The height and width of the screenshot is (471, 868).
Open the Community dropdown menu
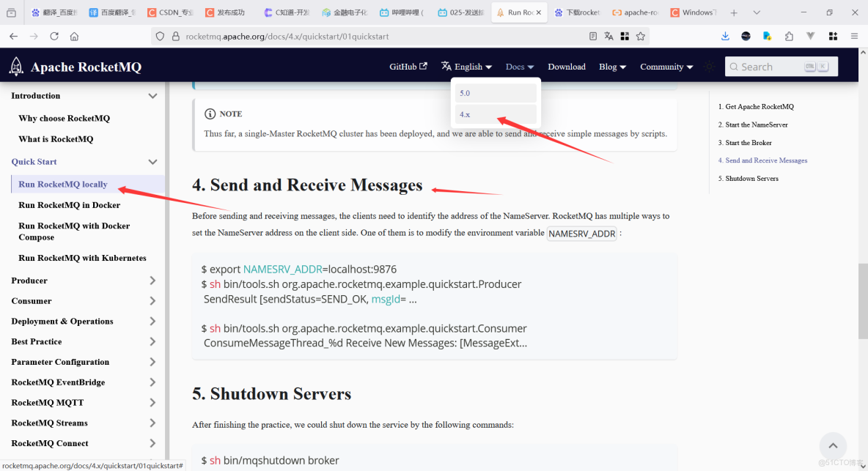pos(666,67)
